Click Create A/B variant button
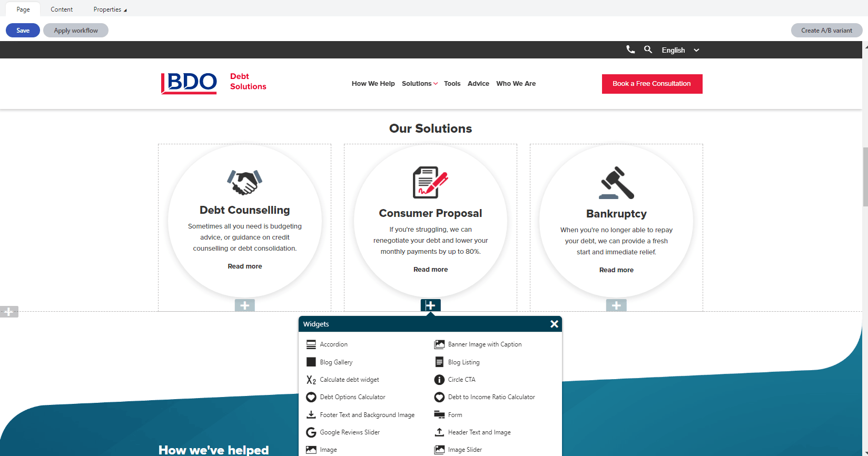This screenshot has width=868, height=456. coord(826,31)
